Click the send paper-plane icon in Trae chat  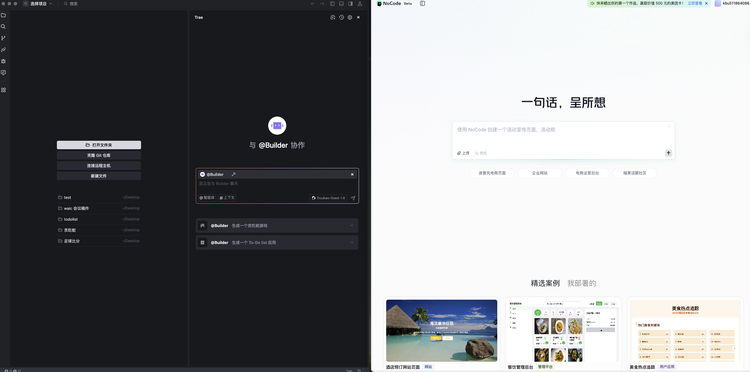point(353,197)
